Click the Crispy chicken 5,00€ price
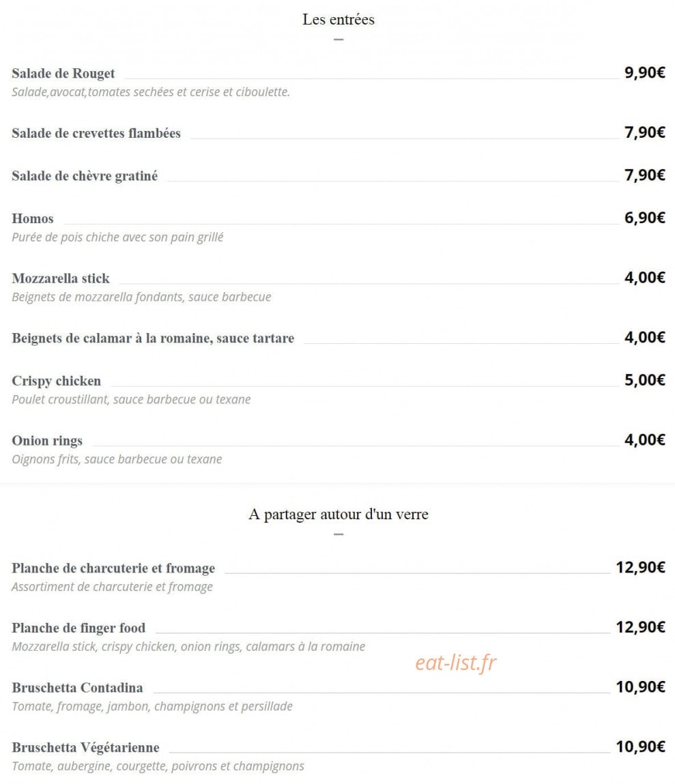 pos(644,380)
